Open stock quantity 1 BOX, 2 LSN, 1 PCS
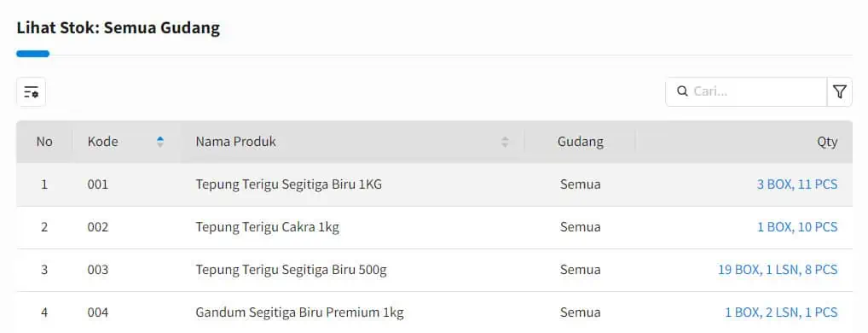This screenshot has width=868, height=333. [781, 313]
